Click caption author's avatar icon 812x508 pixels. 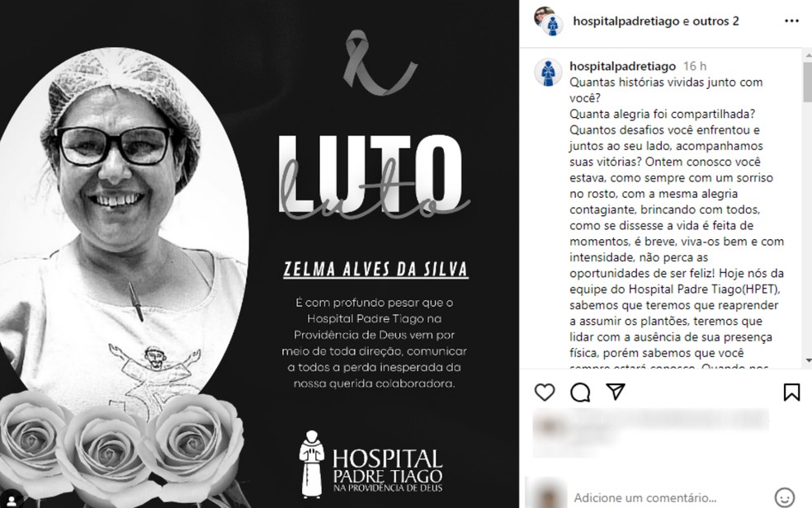548,72
